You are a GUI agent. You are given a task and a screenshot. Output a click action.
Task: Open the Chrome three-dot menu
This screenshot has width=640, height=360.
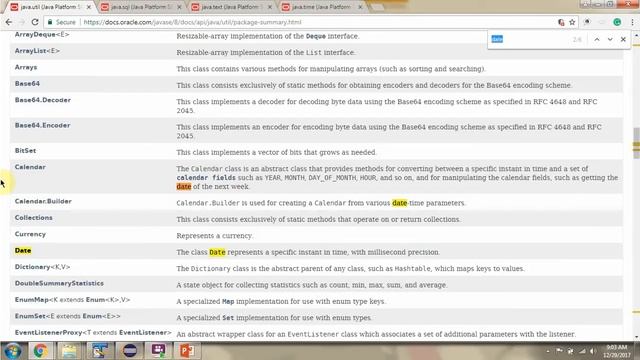point(632,22)
